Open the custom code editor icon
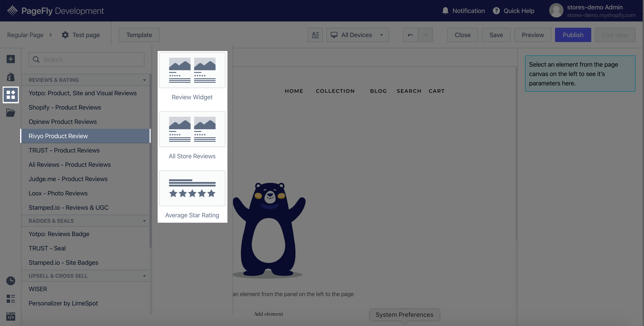This screenshot has width=644, height=326. point(11,317)
